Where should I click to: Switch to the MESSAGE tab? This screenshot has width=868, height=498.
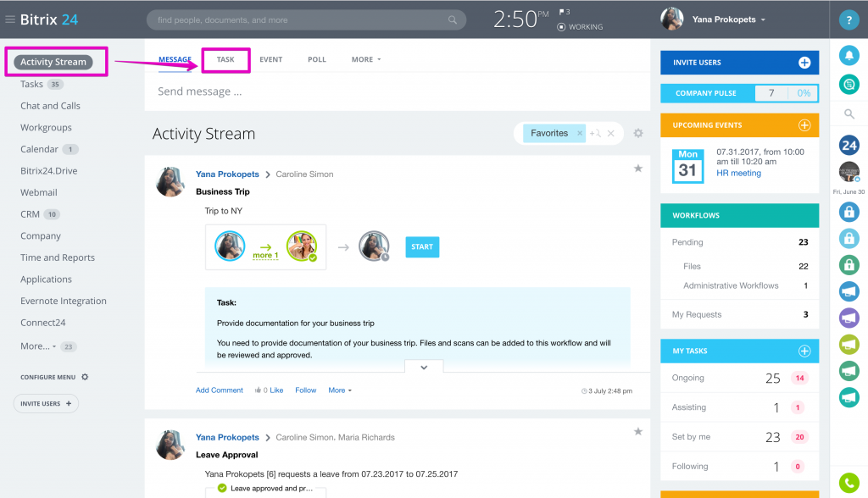click(175, 59)
